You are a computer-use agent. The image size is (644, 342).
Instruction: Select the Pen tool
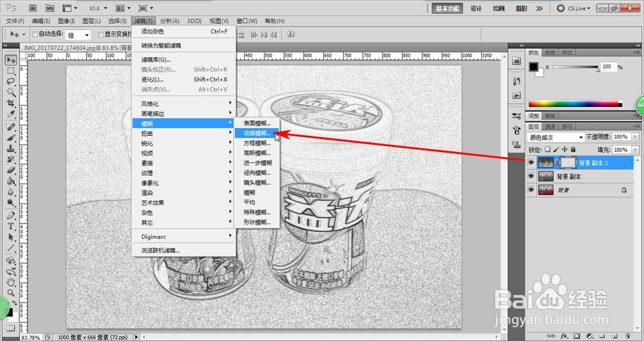click(x=11, y=215)
